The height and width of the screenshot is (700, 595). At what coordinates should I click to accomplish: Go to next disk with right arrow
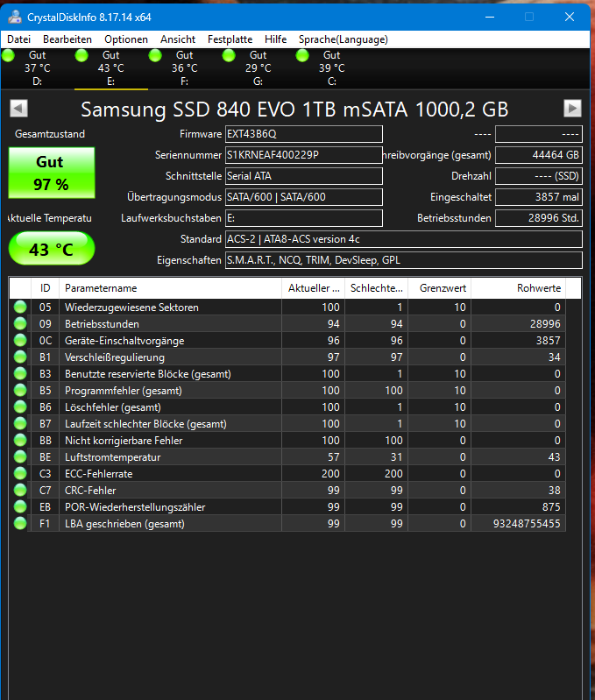573,108
